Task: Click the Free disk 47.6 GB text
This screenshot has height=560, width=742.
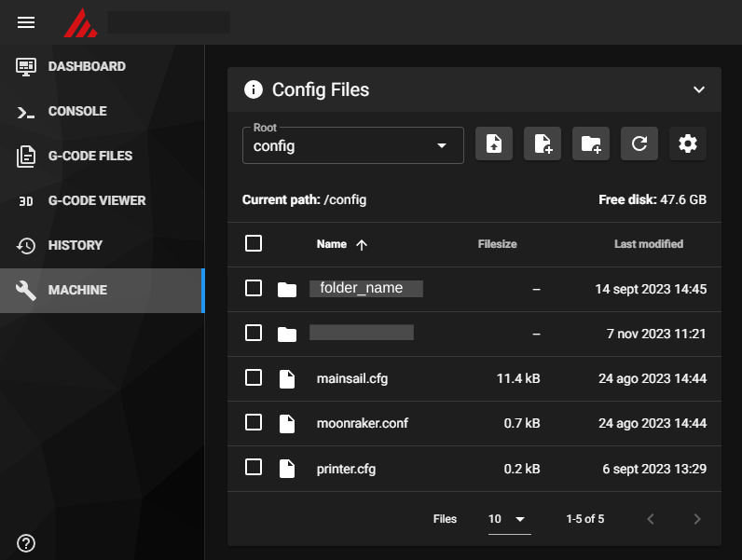Action: (x=653, y=199)
